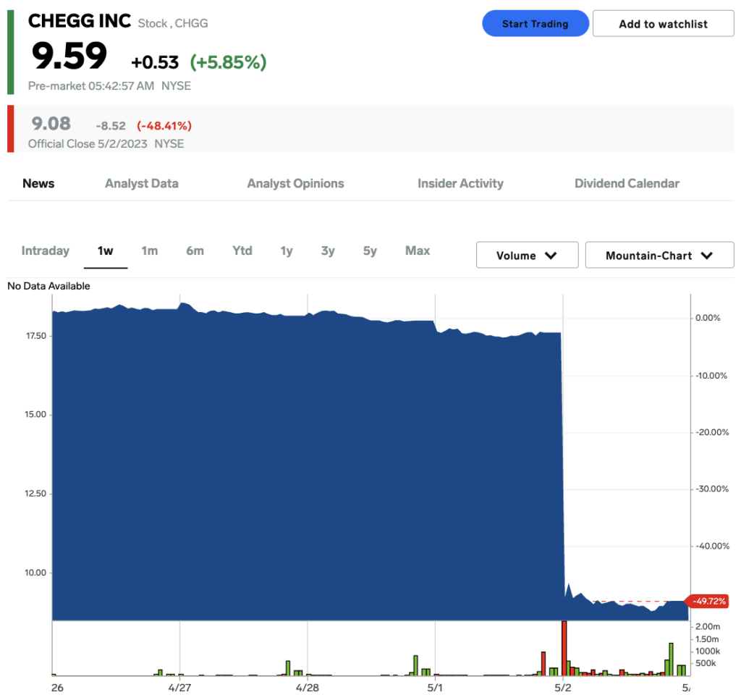Click the 5/1 date axis label

[x=435, y=688]
